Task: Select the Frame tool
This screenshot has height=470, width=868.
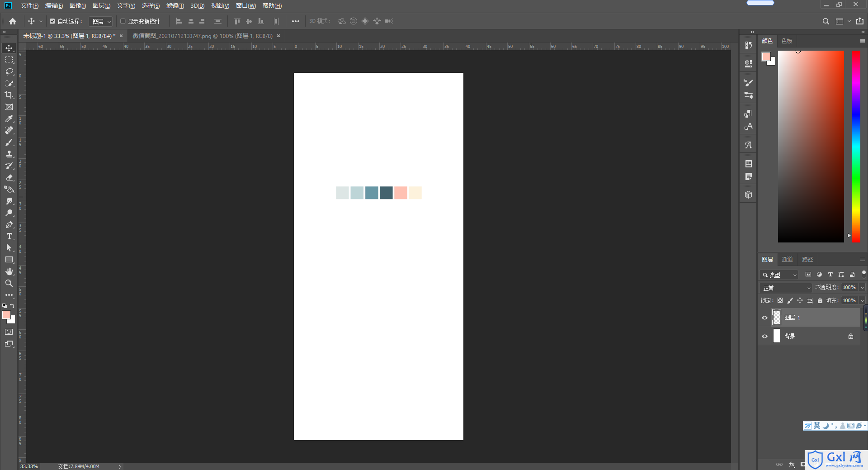Action: [9, 107]
